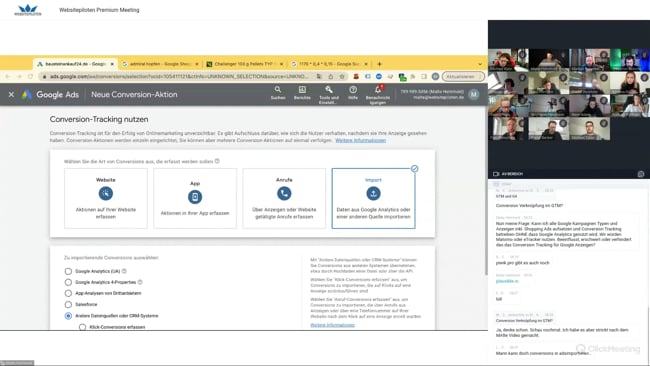Screen dimensions: 650x366
Task: Choose the App conversion type card
Action: coord(195,198)
